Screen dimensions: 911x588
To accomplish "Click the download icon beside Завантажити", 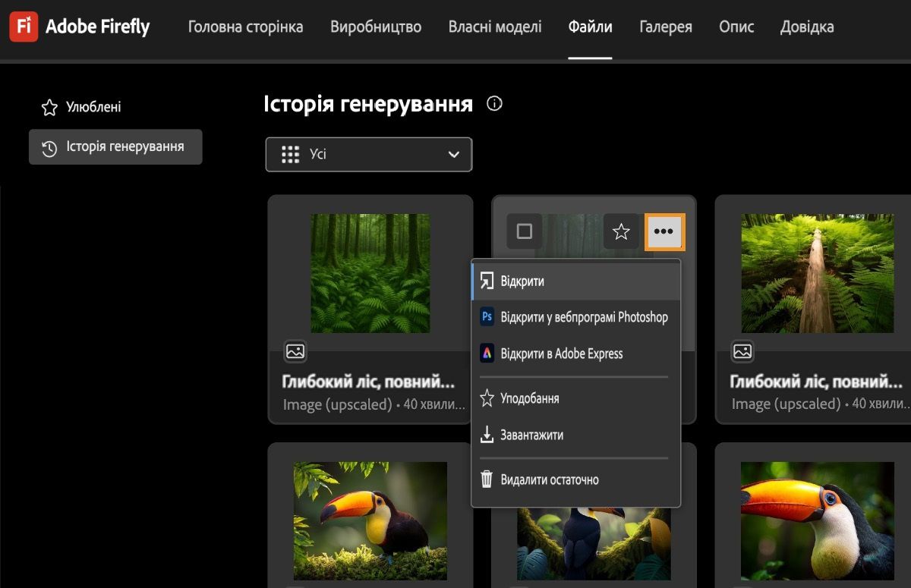I will [x=487, y=435].
